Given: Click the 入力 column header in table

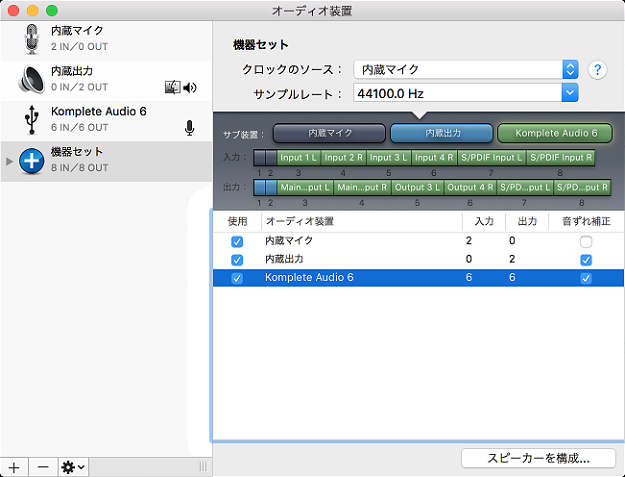Looking at the screenshot, I should point(484,222).
